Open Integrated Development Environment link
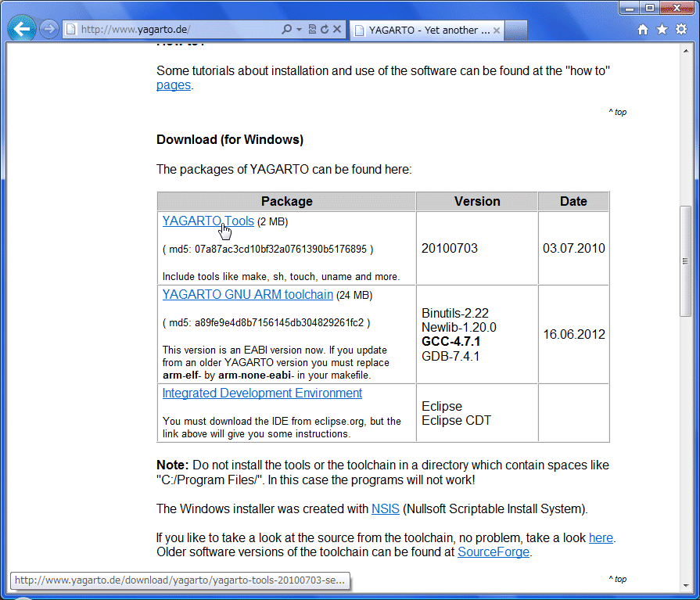Viewport: 700px width, 600px height. 262,393
